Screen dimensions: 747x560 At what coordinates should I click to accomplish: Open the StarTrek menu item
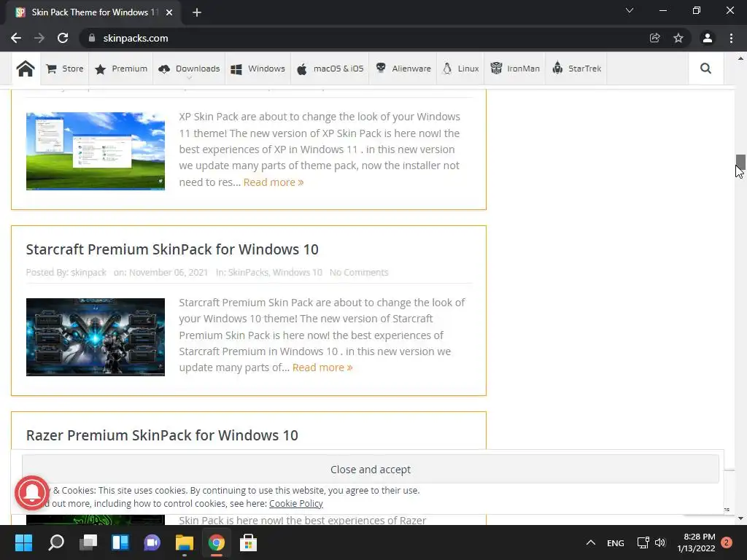click(576, 69)
